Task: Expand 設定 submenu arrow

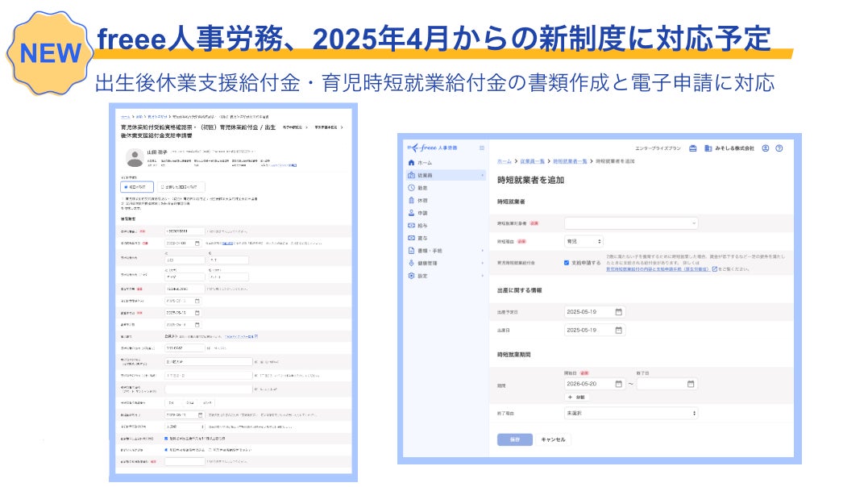Action: 483,276
